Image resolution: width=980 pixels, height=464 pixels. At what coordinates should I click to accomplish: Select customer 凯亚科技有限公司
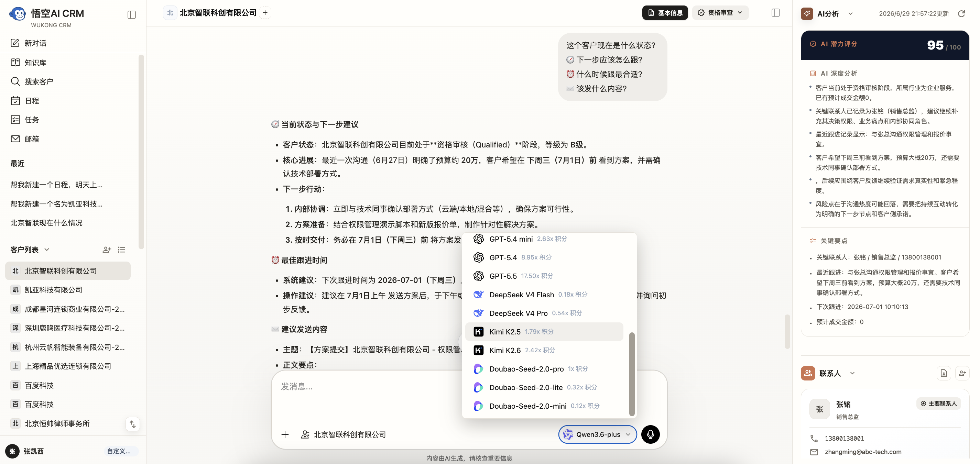68,290
